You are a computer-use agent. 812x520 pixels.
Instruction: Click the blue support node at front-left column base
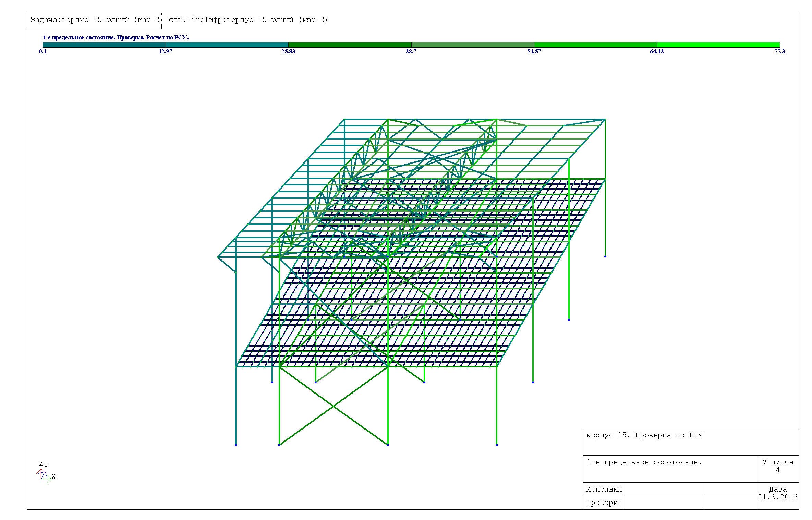(236, 445)
